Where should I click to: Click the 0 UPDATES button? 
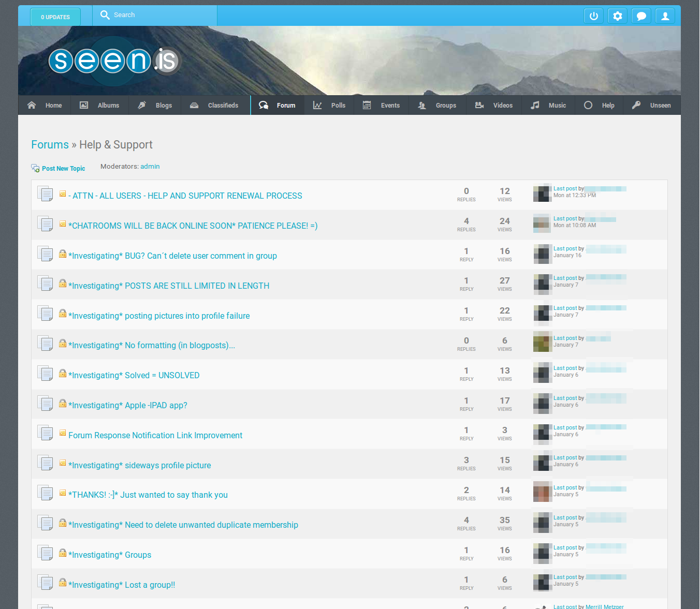click(x=55, y=17)
